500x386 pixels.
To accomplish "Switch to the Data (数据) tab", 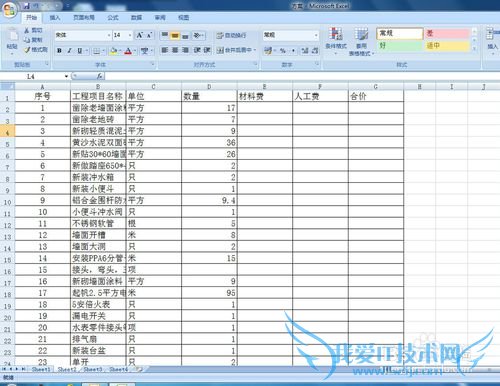I will point(136,18).
